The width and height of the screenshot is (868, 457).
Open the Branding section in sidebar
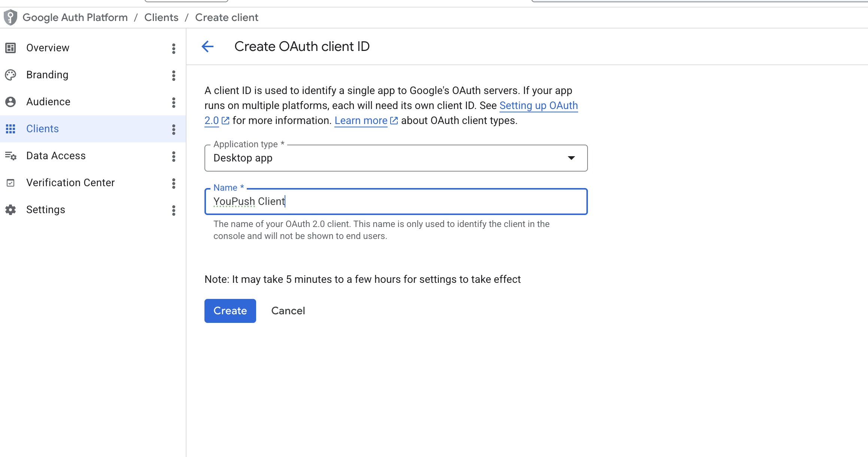pyautogui.click(x=93, y=75)
